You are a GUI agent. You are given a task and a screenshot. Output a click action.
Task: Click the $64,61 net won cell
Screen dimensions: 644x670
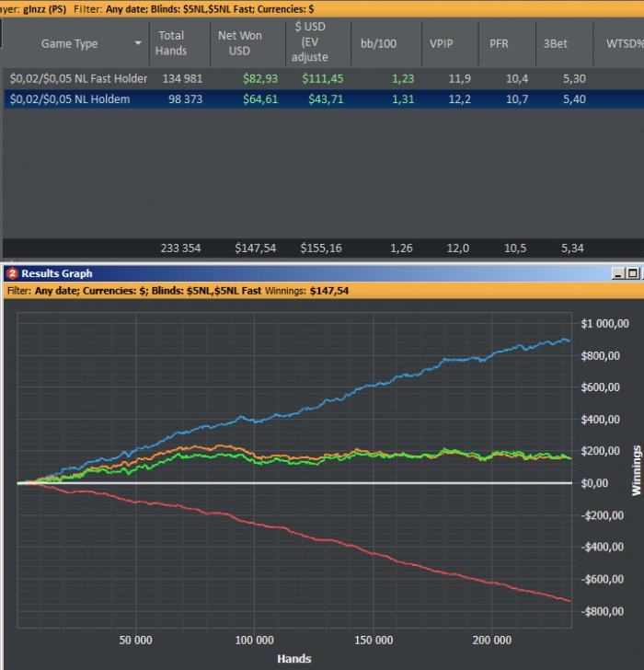coord(260,99)
